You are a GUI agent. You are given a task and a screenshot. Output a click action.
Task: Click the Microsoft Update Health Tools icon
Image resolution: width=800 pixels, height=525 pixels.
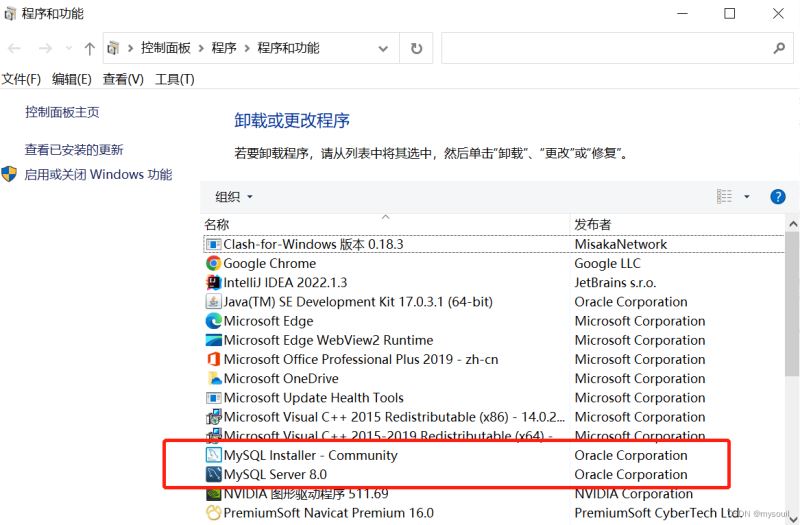coord(213,397)
